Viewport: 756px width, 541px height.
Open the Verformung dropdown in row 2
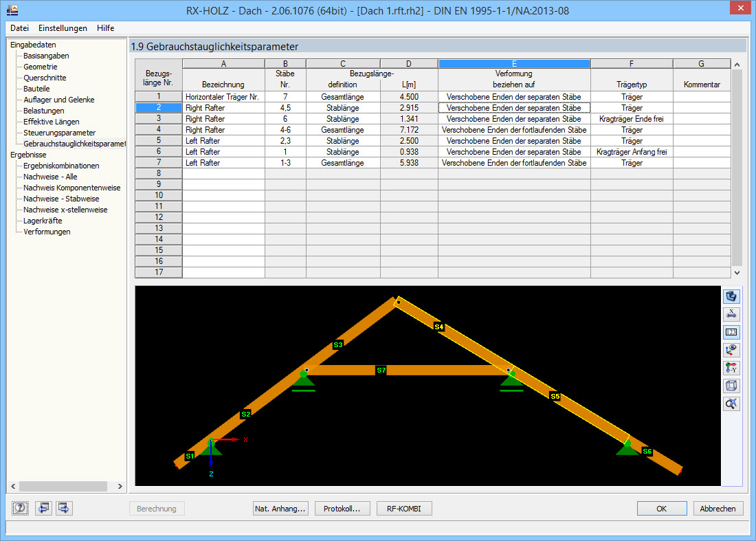coord(514,107)
